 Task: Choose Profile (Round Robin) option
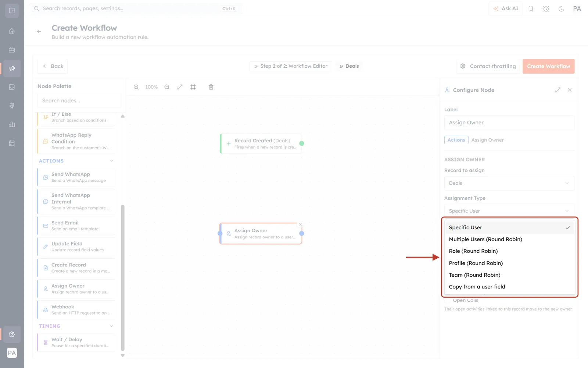[509, 263]
